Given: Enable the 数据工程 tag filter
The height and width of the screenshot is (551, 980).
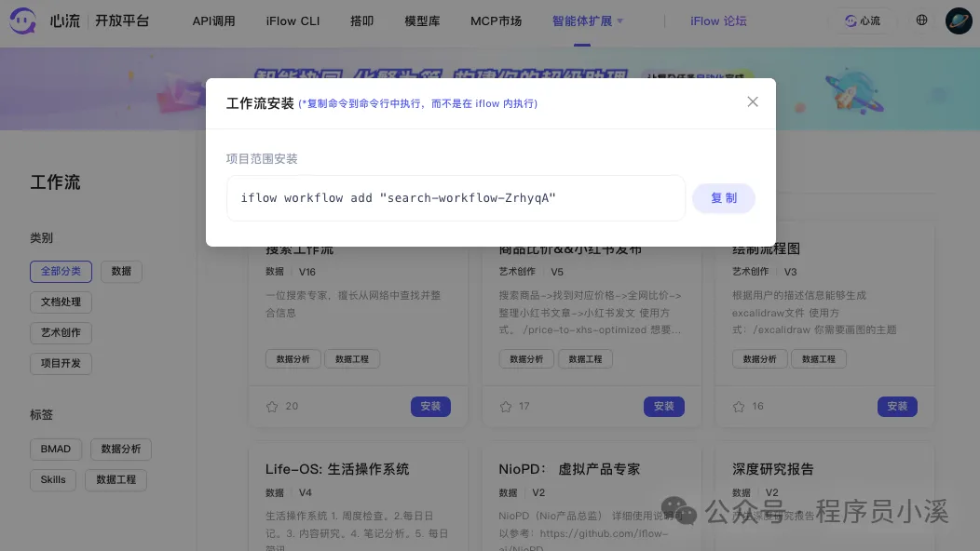Looking at the screenshot, I should pos(116,479).
